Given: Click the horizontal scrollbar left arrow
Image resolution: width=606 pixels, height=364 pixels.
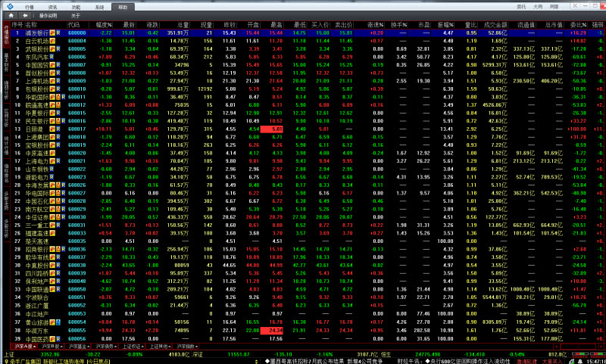Looking at the screenshot, I should click(x=557, y=347).
